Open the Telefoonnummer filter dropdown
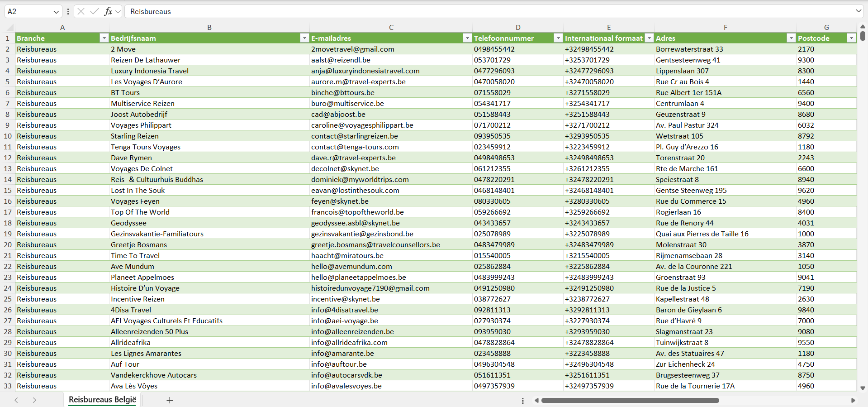 tap(558, 38)
